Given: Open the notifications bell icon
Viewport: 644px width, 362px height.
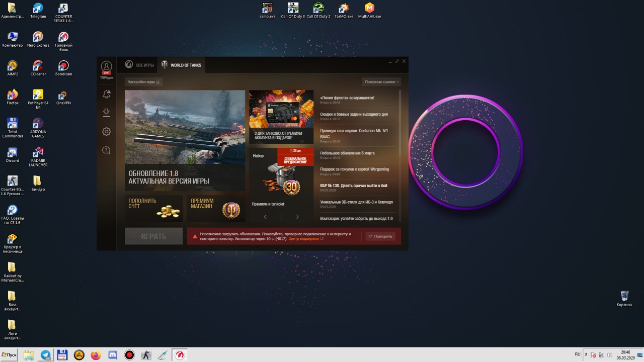Looking at the screenshot, I should (x=106, y=94).
